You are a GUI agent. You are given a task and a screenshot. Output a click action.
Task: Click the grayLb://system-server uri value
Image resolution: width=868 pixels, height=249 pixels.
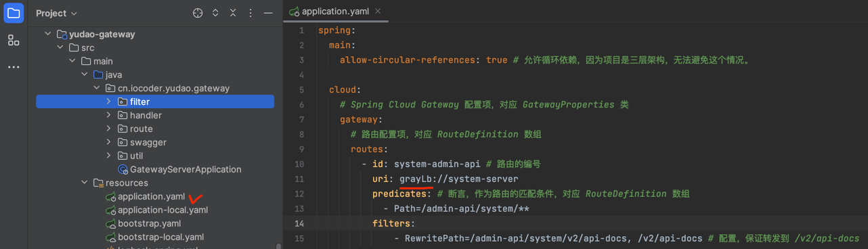[x=458, y=179]
